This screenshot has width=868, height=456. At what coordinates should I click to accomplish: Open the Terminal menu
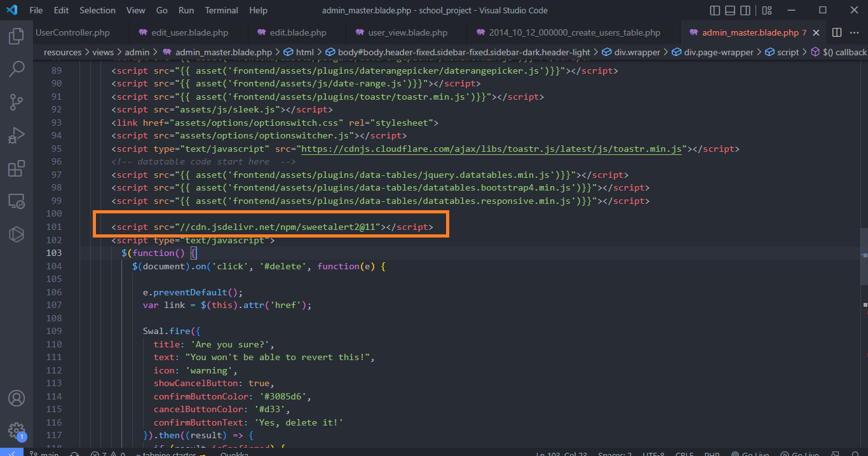[x=221, y=10]
